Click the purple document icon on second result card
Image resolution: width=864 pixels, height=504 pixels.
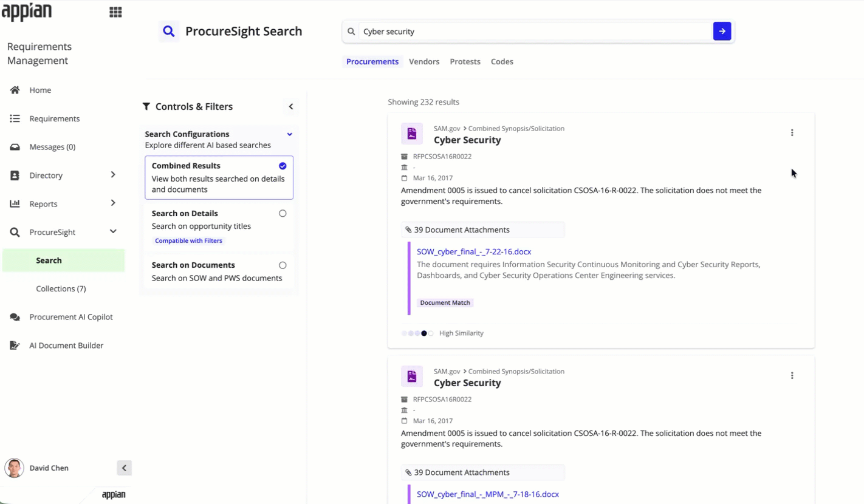(x=412, y=376)
